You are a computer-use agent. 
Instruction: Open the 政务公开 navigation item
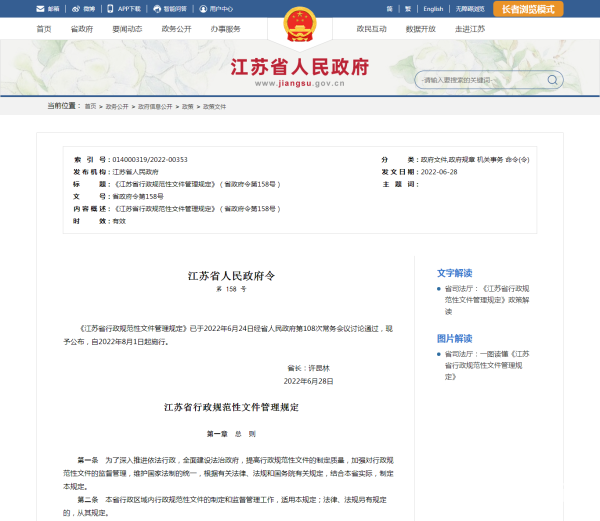(x=176, y=29)
